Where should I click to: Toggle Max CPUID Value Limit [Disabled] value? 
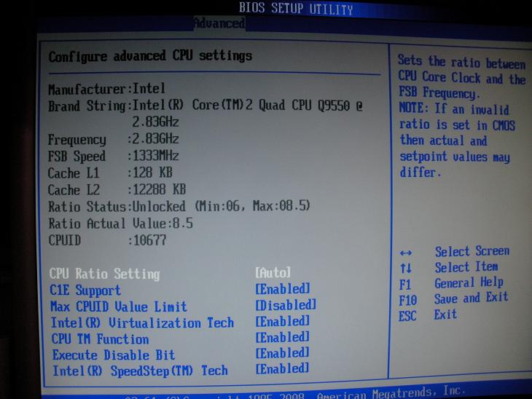click(286, 305)
